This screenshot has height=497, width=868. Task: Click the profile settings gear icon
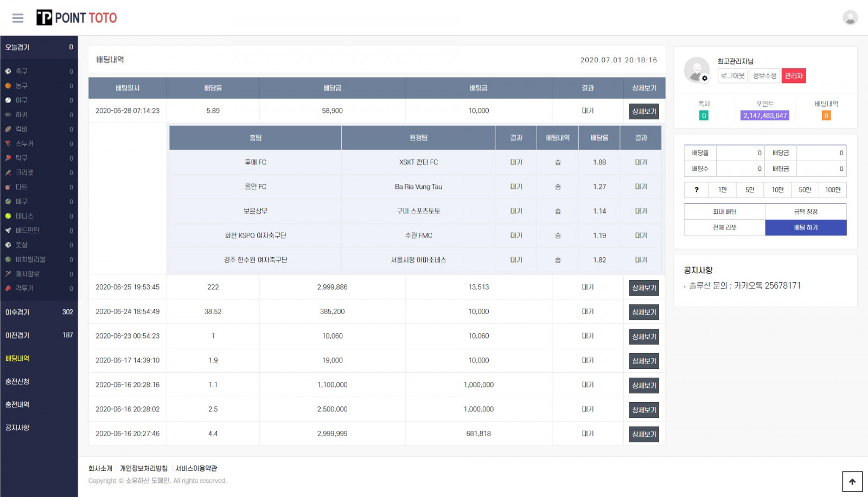pos(704,78)
